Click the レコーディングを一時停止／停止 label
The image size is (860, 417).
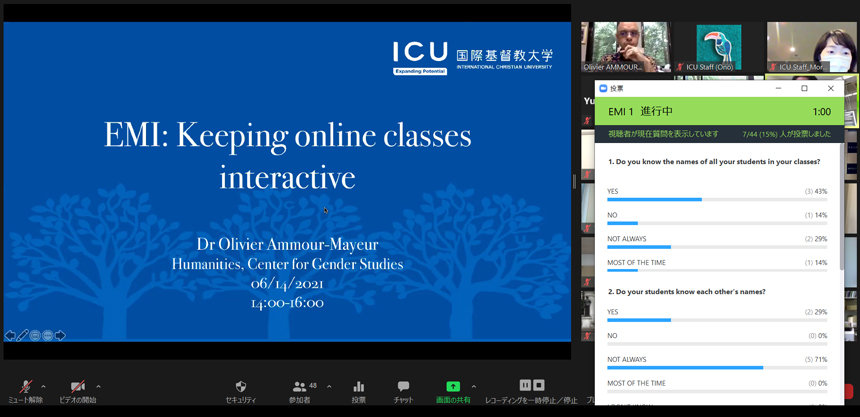click(x=531, y=401)
